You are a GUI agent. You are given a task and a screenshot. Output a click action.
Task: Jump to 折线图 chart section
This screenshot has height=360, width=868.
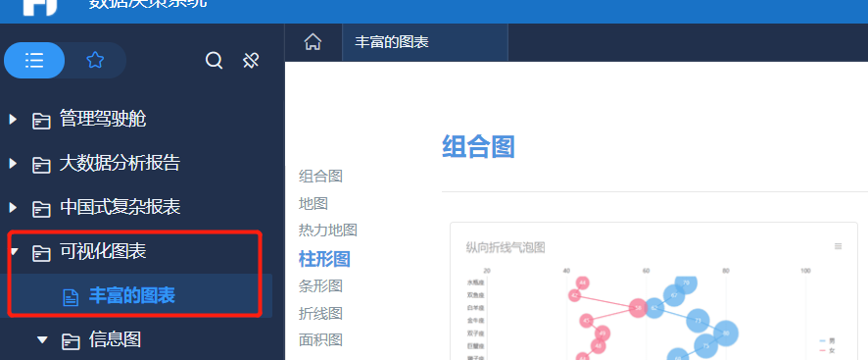pyautogui.click(x=321, y=313)
